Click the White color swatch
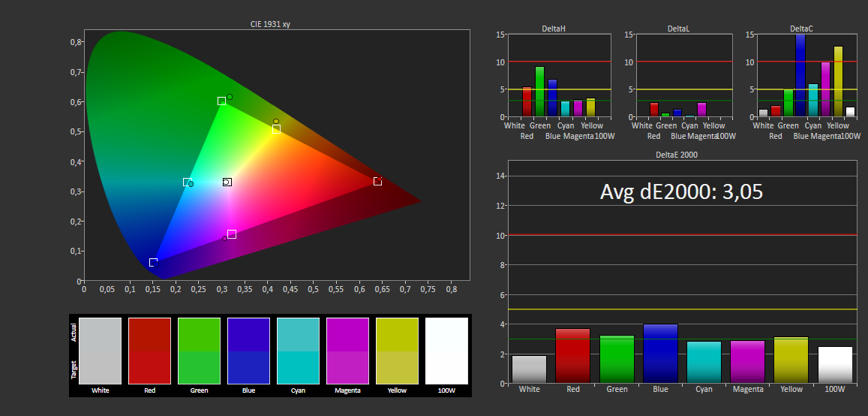The height and width of the screenshot is (416, 868). [x=101, y=351]
